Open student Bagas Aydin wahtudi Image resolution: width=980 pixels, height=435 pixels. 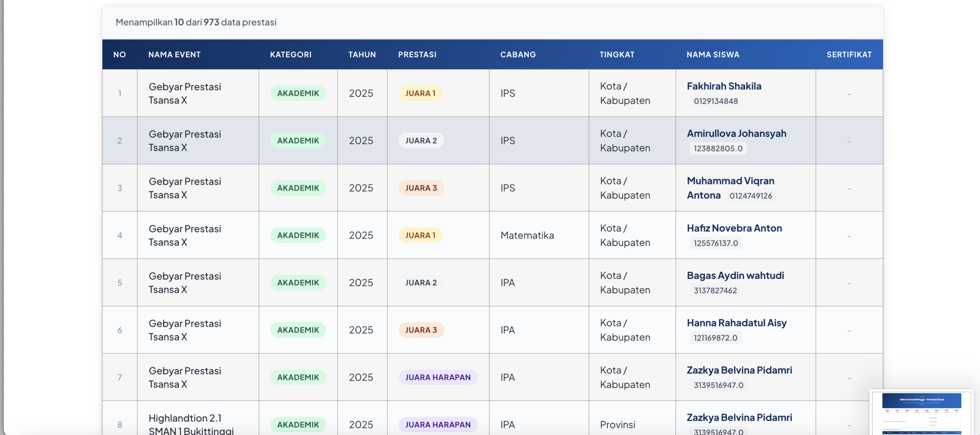(x=735, y=275)
